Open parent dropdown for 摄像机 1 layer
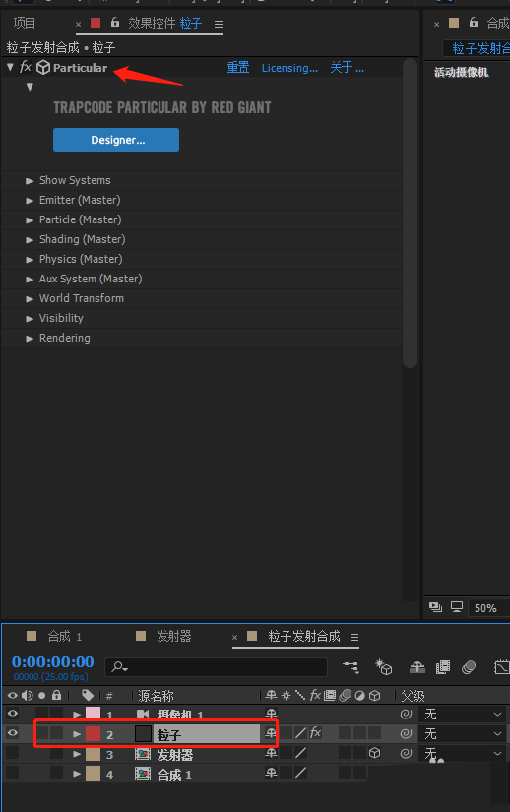 click(463, 715)
